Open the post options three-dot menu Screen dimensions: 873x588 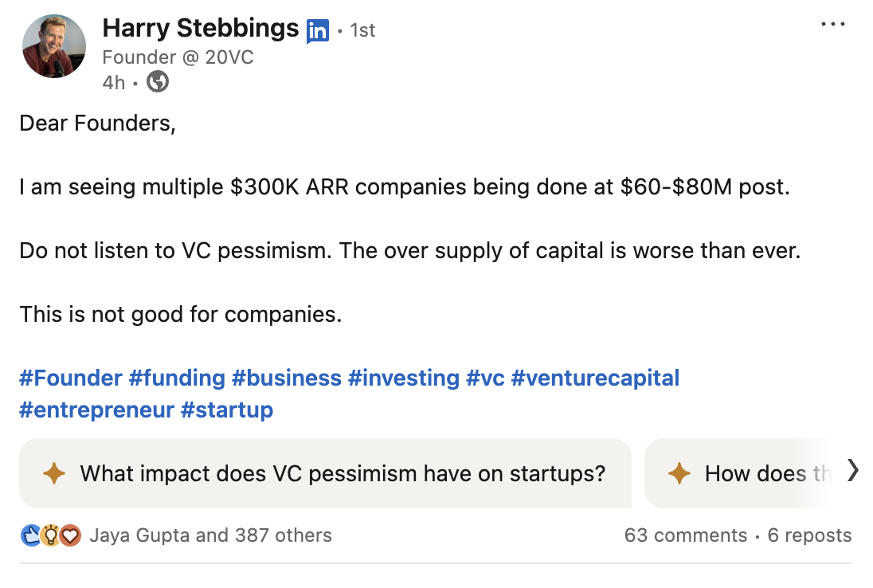(832, 24)
